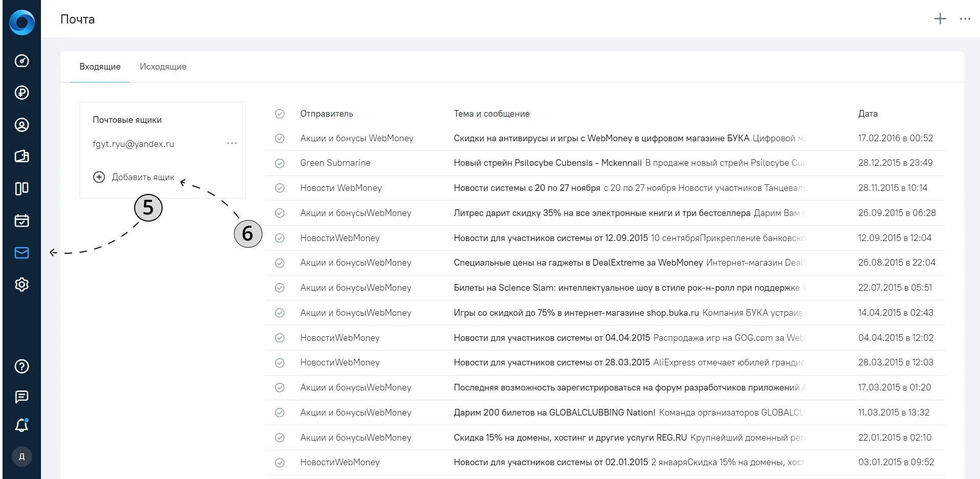Viewport: 980px width, 479px height.
Task: Open the help question mark icon
Action: pos(22,366)
